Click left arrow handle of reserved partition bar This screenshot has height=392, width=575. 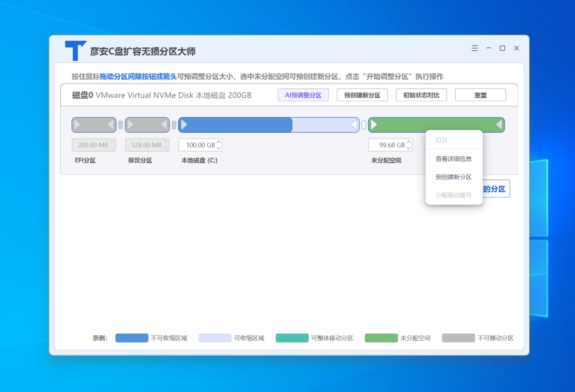131,124
